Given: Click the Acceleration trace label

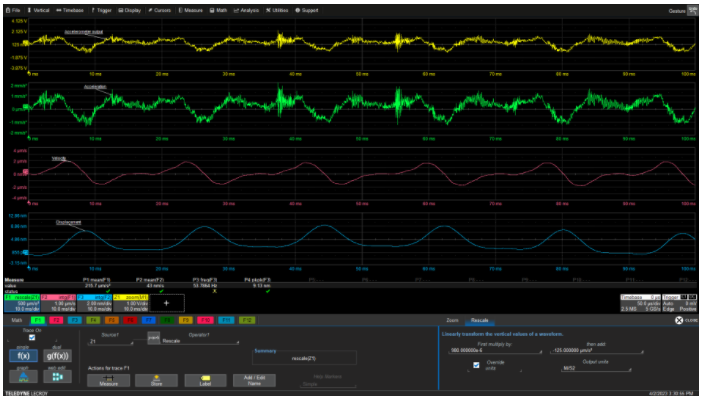Looking at the screenshot, I should tap(95, 87).
